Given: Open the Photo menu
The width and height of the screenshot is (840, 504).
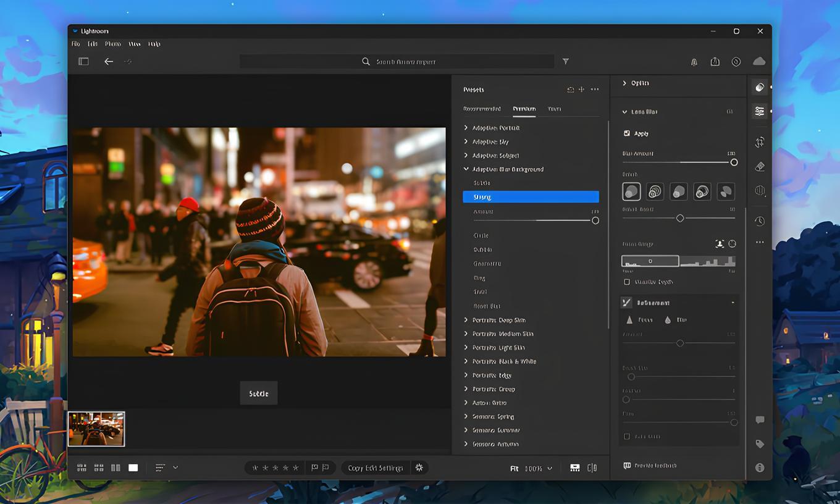Looking at the screenshot, I should pyautogui.click(x=112, y=44).
